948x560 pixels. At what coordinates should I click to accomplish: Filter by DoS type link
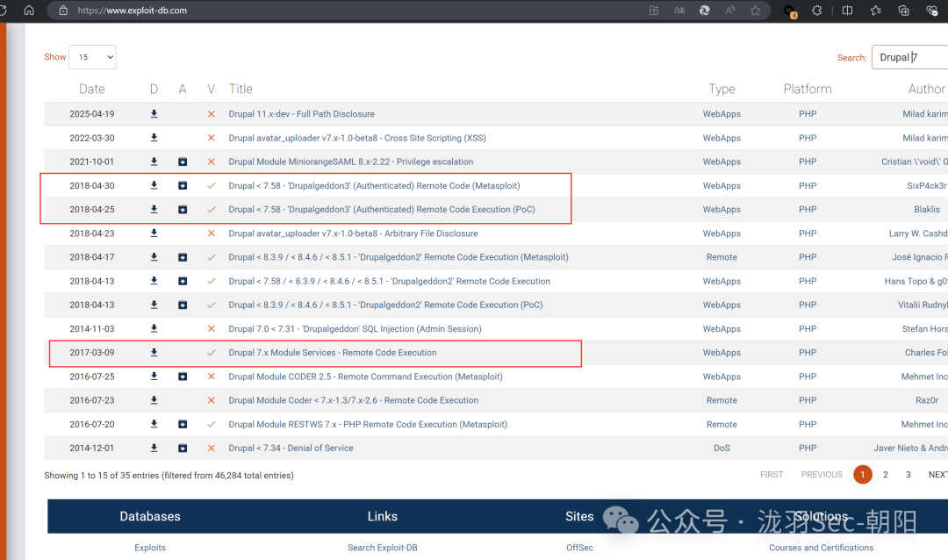tap(722, 449)
